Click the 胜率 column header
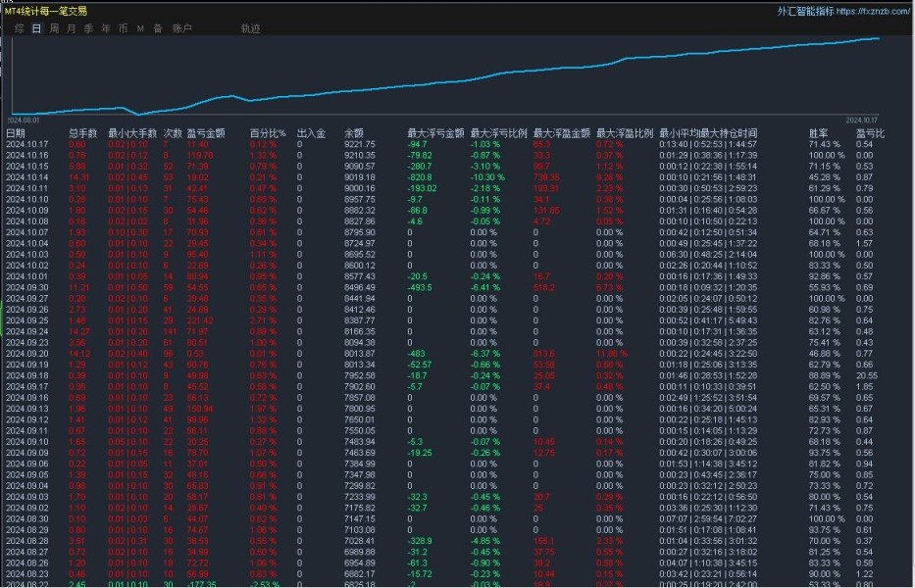915x588 pixels. (x=819, y=133)
